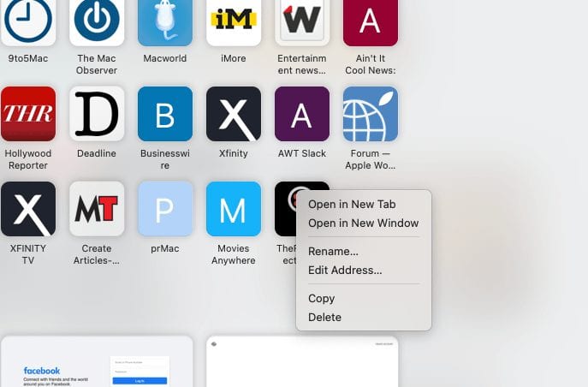This screenshot has width=588, height=387.
Task: Open the Businesswire favorite
Action: tap(165, 114)
